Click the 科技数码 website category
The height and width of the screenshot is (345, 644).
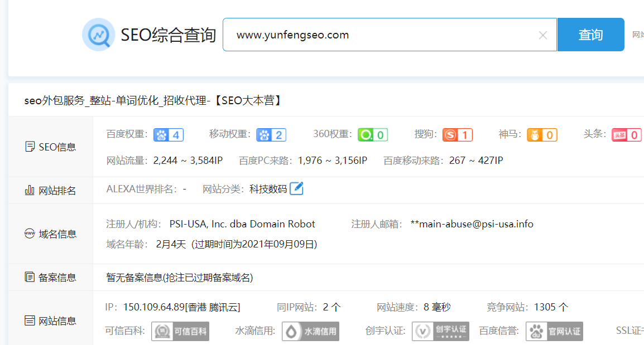click(268, 189)
